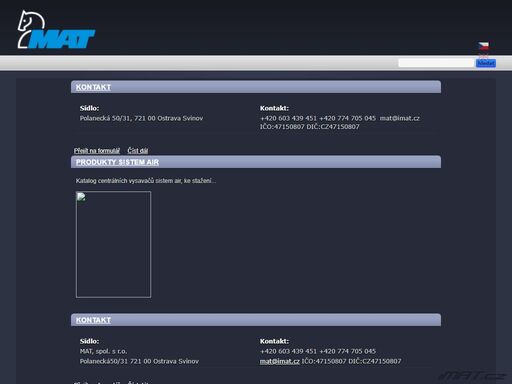Open the PRODUKTY SISTEM AIR heading link
This screenshot has height=384, width=512.
point(117,162)
